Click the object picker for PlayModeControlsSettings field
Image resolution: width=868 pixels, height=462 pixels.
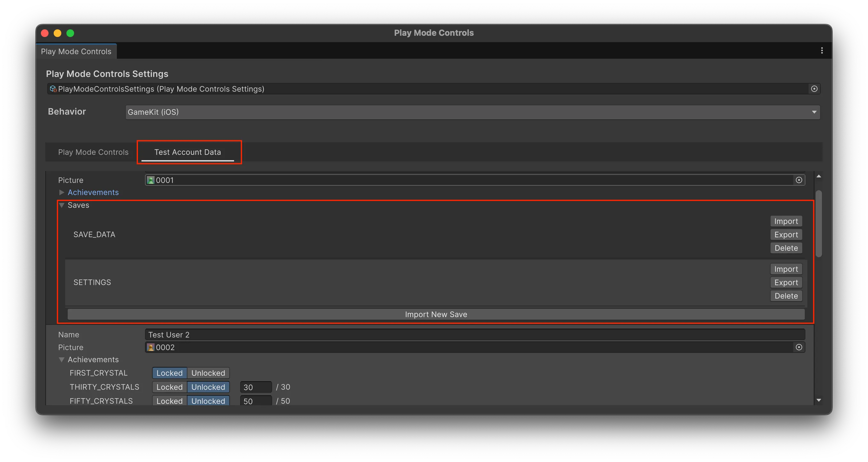point(814,89)
